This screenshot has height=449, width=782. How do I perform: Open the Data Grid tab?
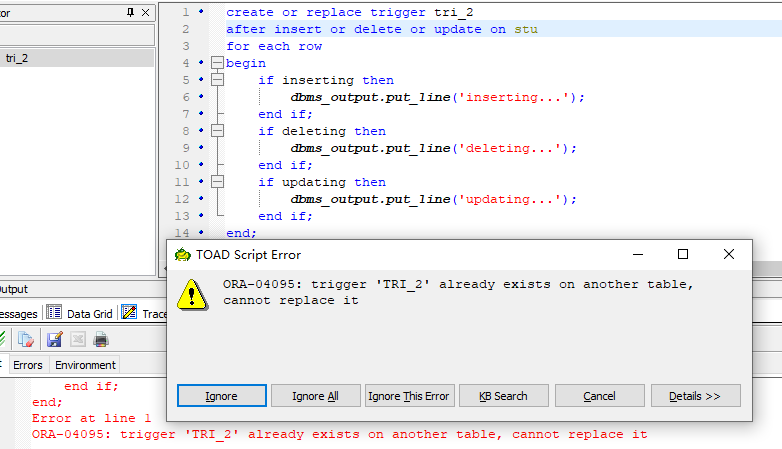pyautogui.click(x=90, y=314)
